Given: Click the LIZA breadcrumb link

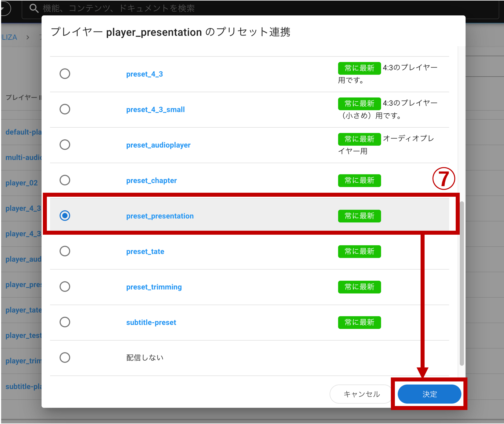Looking at the screenshot, I should click(x=9, y=37).
